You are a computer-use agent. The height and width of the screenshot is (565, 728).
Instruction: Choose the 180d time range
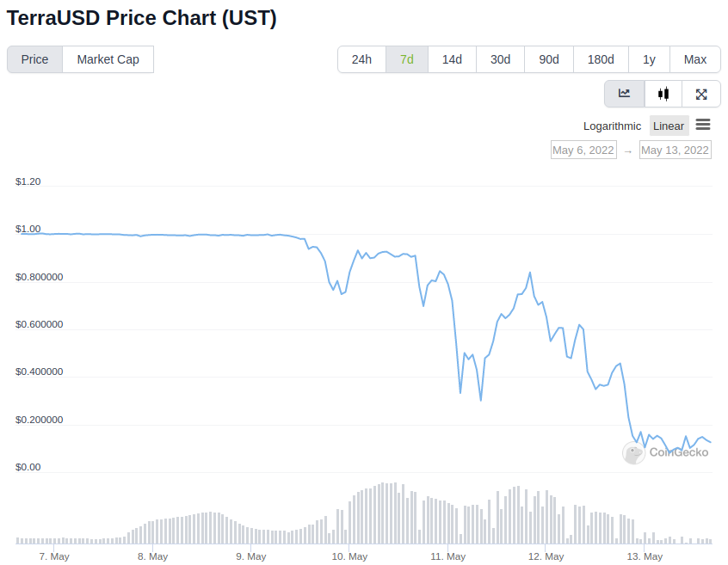pos(601,59)
